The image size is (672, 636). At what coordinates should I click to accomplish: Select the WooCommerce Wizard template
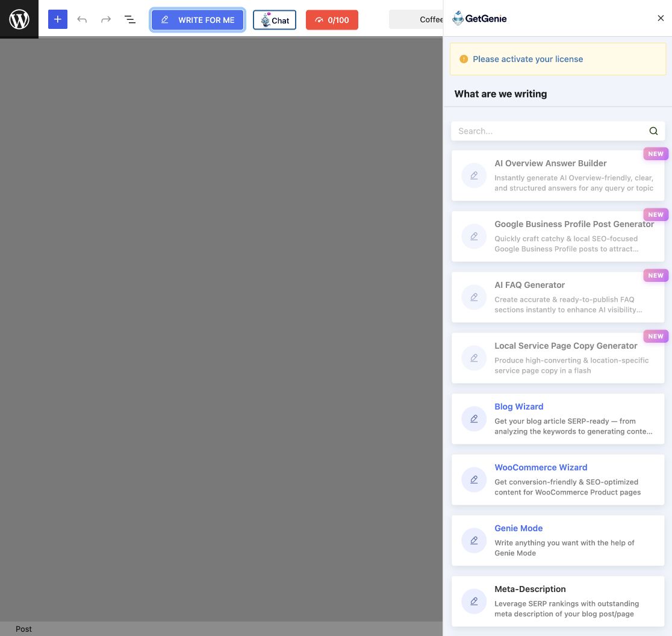[x=558, y=479]
